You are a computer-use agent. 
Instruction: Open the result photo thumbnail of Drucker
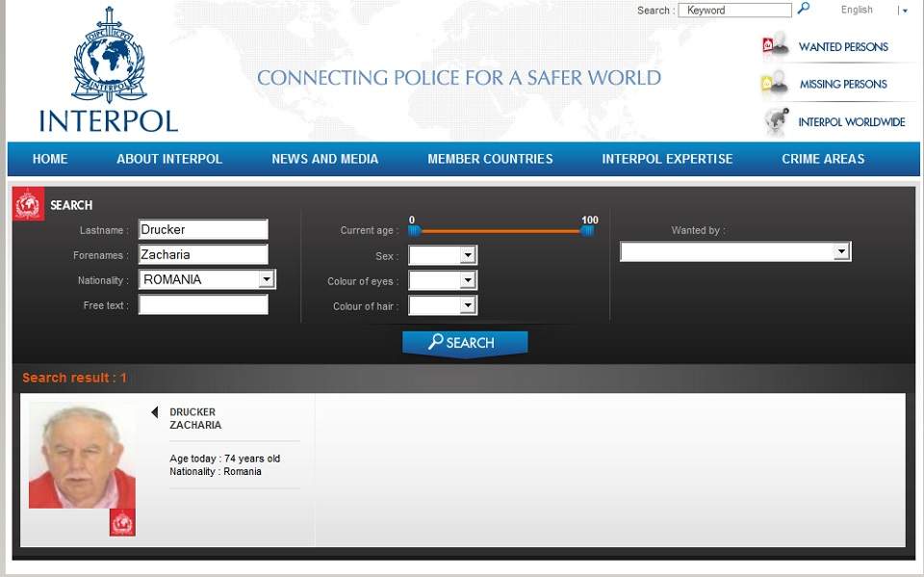82,456
